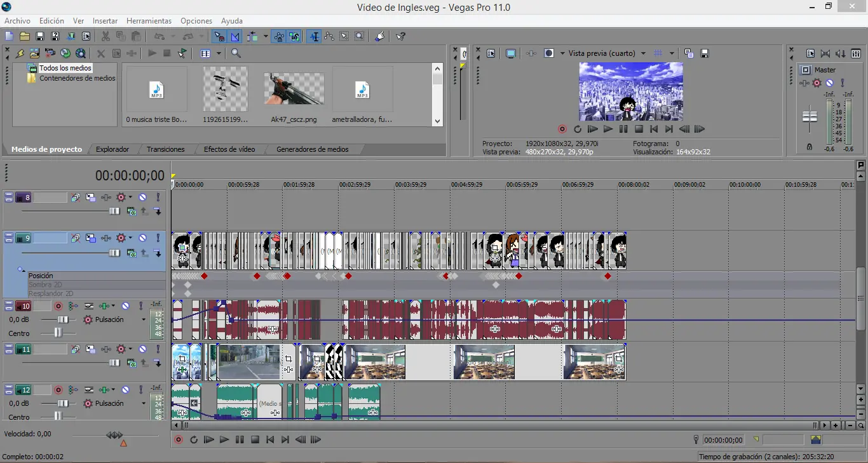Viewport: 868px width, 463px height.
Task: Open the media Views dropdown arrow
Action: pos(219,53)
